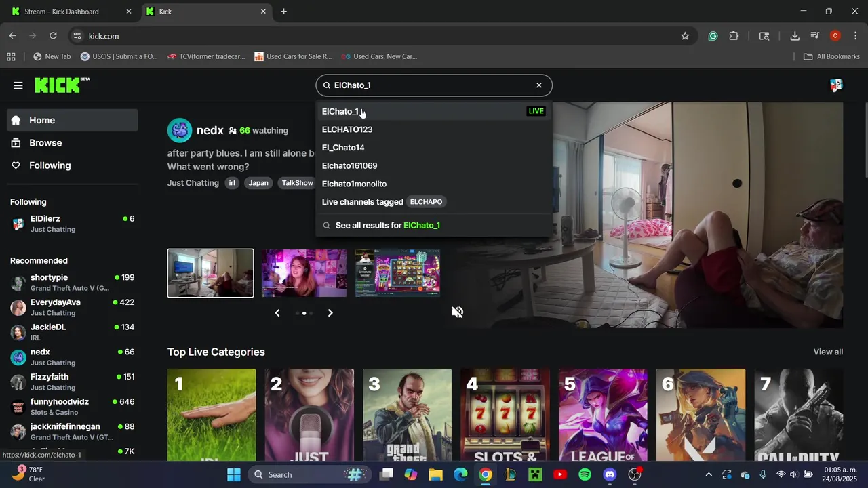The width and height of the screenshot is (868, 488).
Task: Open recommended channel Fizzyfaith
Action: coord(73,382)
